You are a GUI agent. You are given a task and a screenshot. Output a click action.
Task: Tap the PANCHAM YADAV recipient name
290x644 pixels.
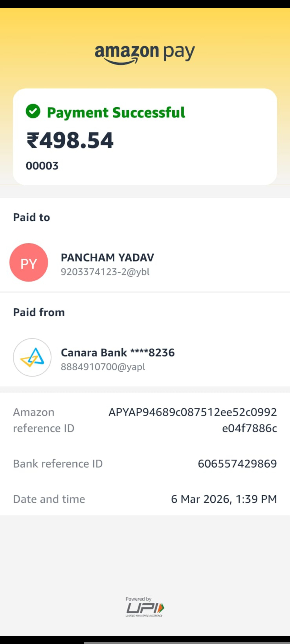point(108,257)
